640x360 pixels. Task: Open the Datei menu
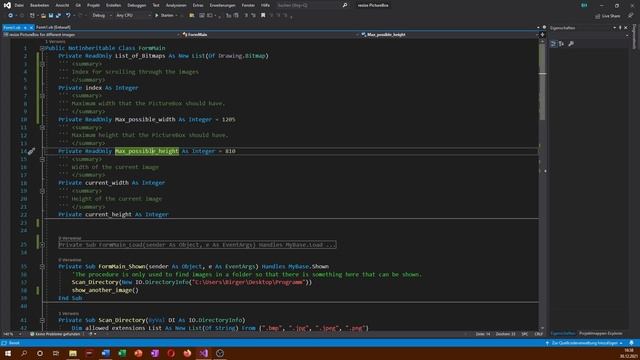pyautogui.click(x=19, y=5)
